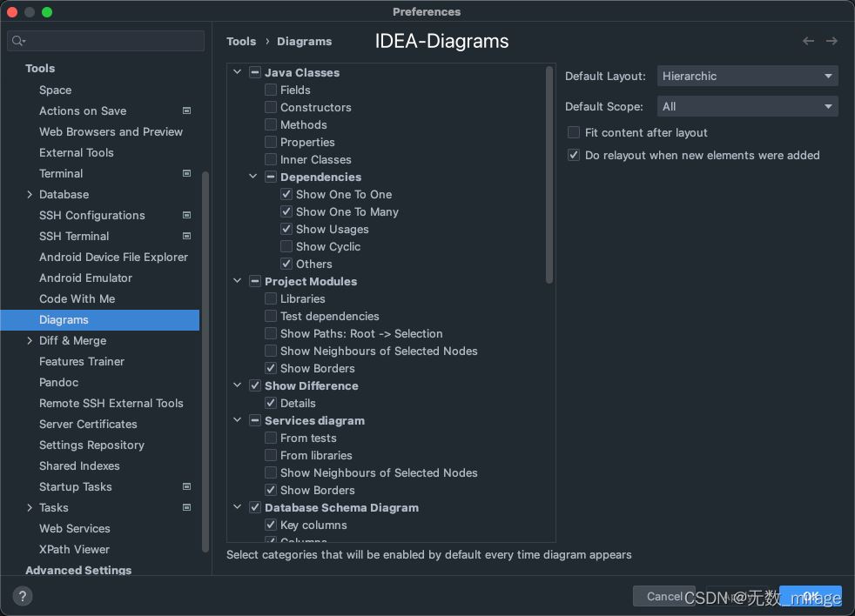Click the Tools breadcrumb link
This screenshot has height=616, width=855.
(241, 42)
